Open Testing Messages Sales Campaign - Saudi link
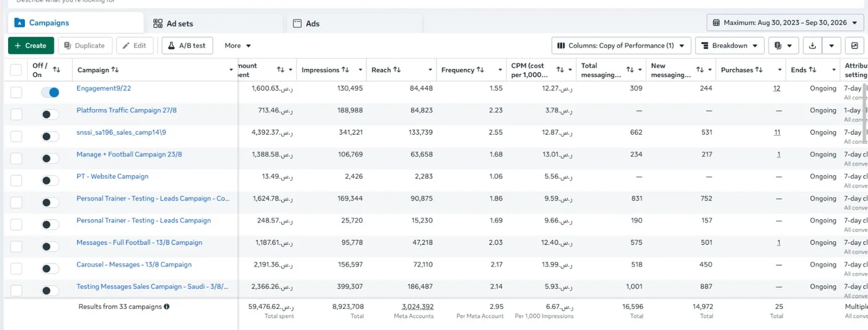868x330 pixels. coord(153,287)
